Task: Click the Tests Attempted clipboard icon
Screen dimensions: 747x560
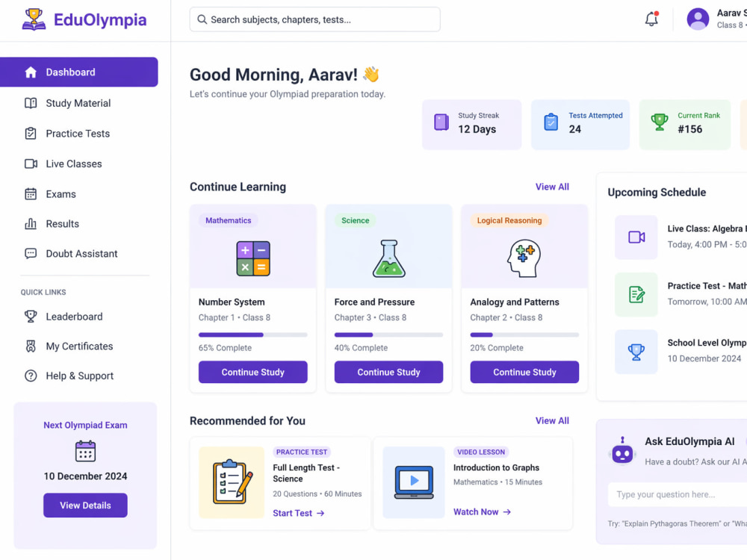Action: tap(551, 122)
